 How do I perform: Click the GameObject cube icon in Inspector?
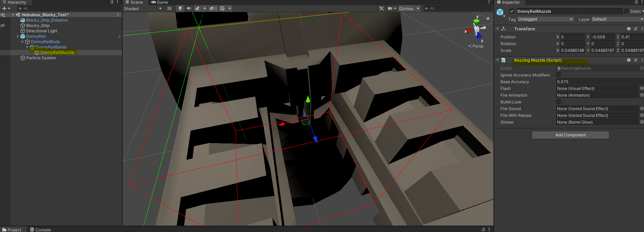point(500,12)
